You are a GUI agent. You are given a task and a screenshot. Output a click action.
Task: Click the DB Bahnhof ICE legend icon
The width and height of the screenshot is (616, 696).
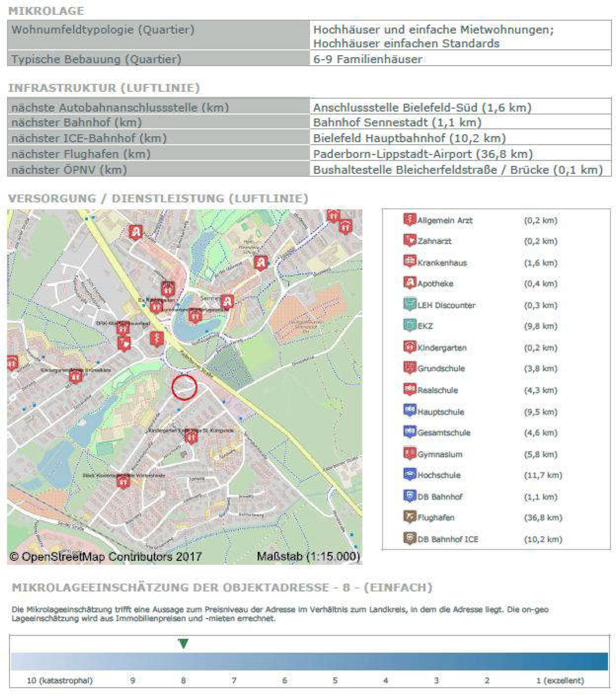tap(410, 538)
